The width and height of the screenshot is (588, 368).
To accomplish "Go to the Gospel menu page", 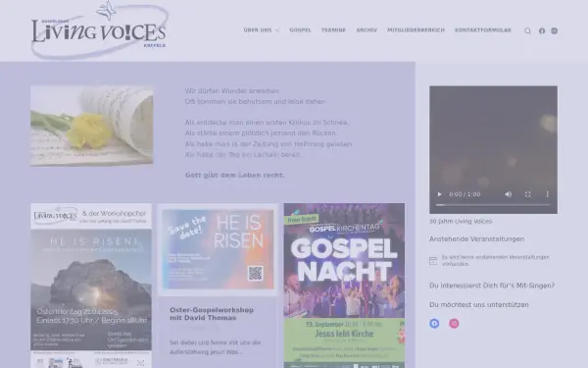I will click(301, 30).
